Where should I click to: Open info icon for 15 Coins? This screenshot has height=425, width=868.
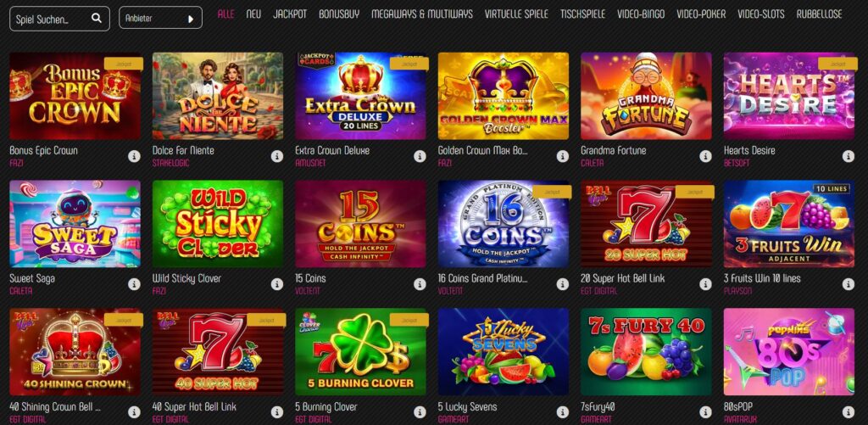coord(420,284)
